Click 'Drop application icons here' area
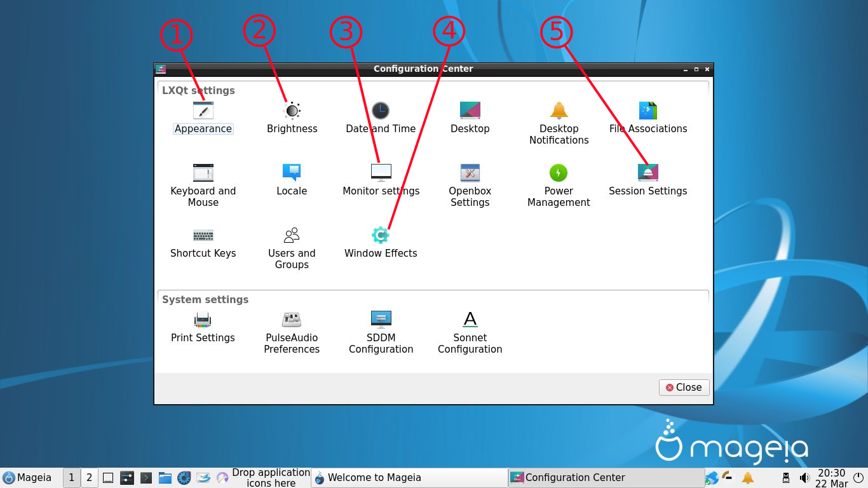 (271, 478)
